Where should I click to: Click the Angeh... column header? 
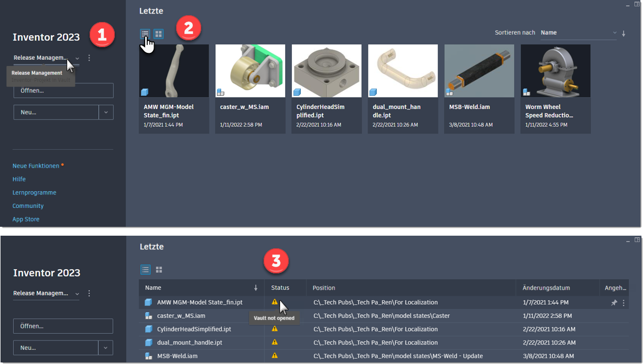click(615, 288)
